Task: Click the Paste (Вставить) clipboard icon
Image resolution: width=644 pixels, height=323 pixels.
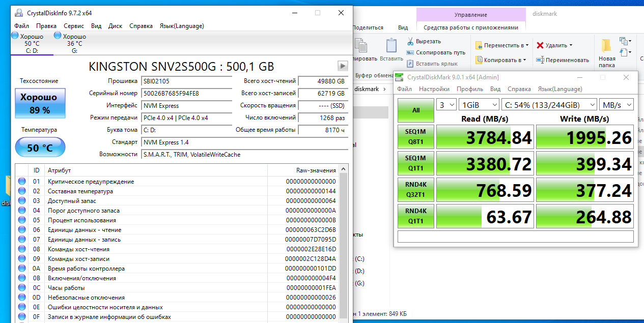Action: point(391,46)
